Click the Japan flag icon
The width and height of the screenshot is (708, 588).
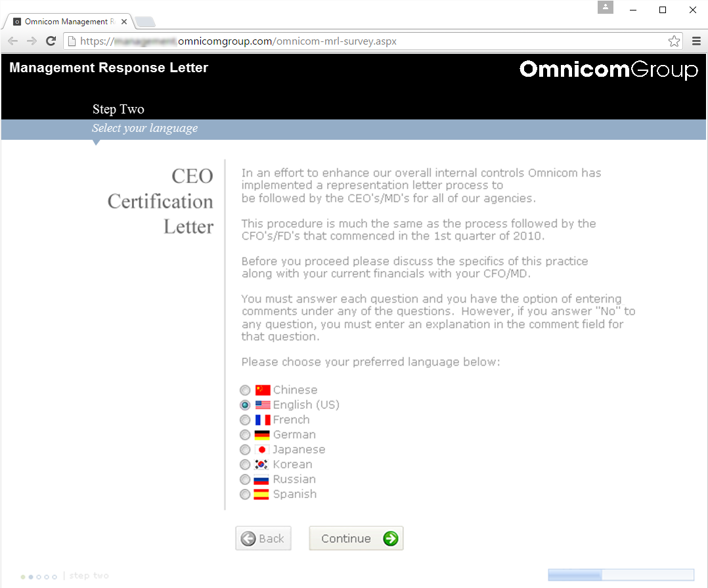261,450
